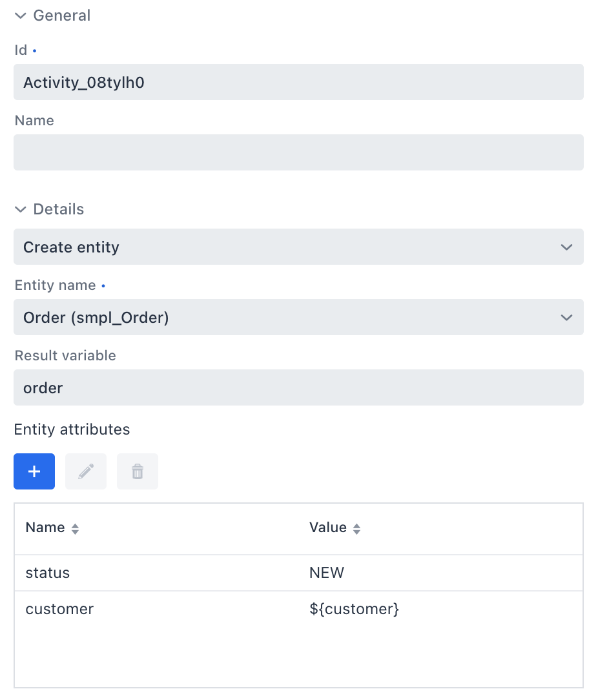598x700 pixels.
Task: Open the Entity name dropdown
Action: tap(298, 317)
